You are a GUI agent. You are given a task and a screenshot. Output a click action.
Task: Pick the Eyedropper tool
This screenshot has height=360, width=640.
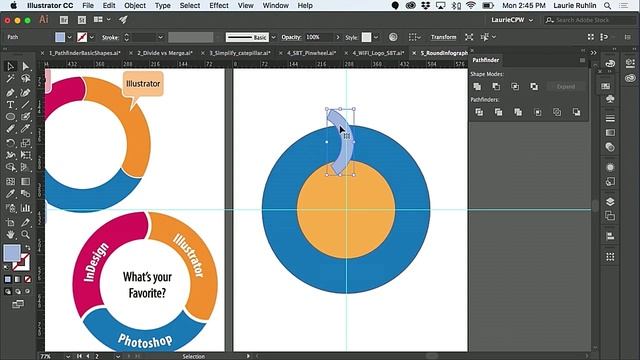pyautogui.click(x=11, y=193)
